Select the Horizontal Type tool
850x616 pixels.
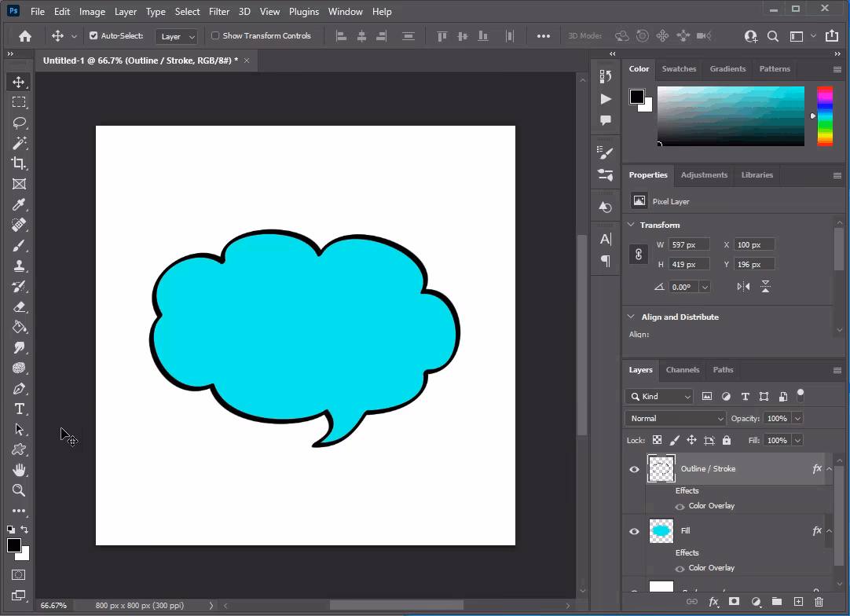coord(19,409)
